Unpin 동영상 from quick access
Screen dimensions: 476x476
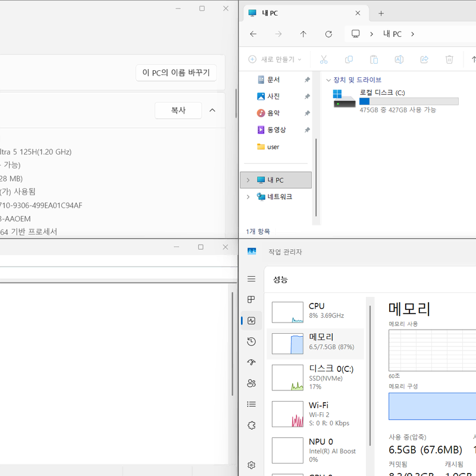(x=307, y=130)
